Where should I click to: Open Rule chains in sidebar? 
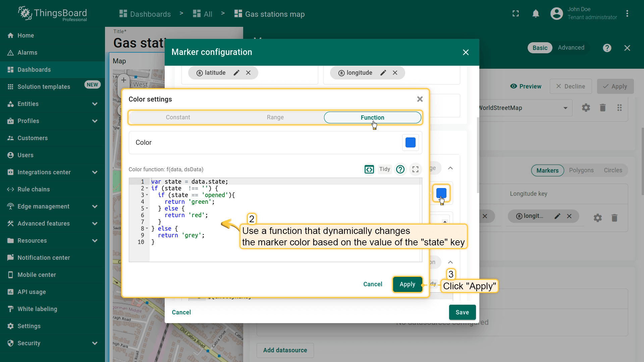(x=34, y=189)
